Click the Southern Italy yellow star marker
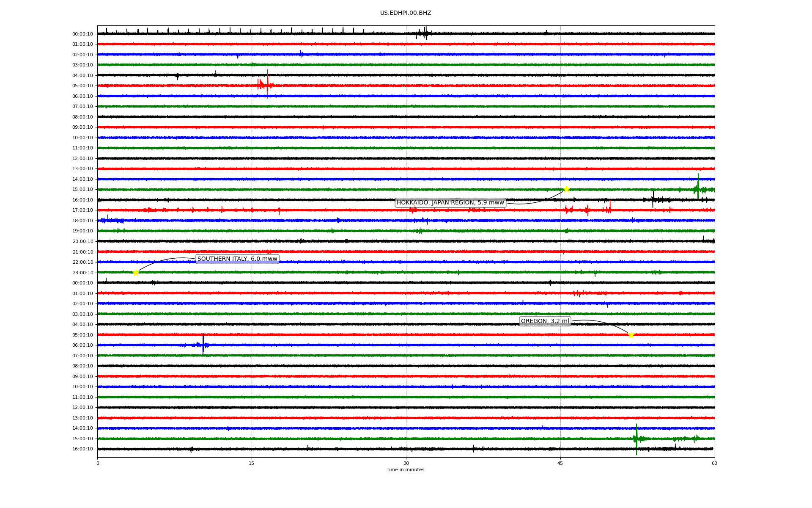The width and height of the screenshot is (812, 508). point(136,273)
